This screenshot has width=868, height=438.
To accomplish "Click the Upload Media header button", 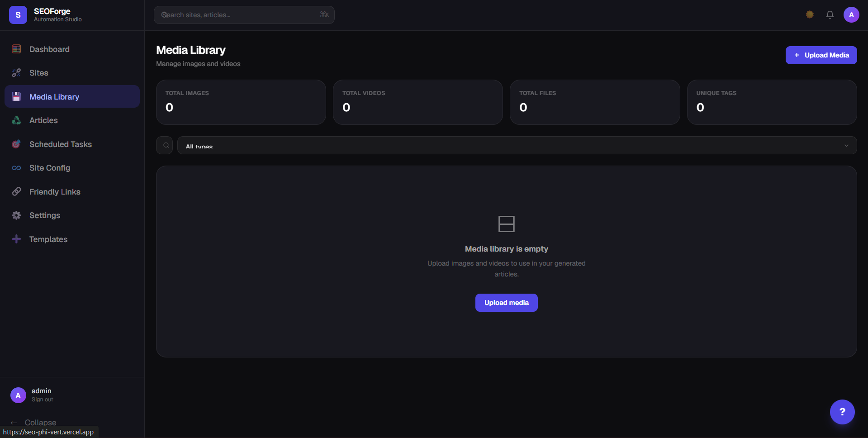I will tap(821, 55).
